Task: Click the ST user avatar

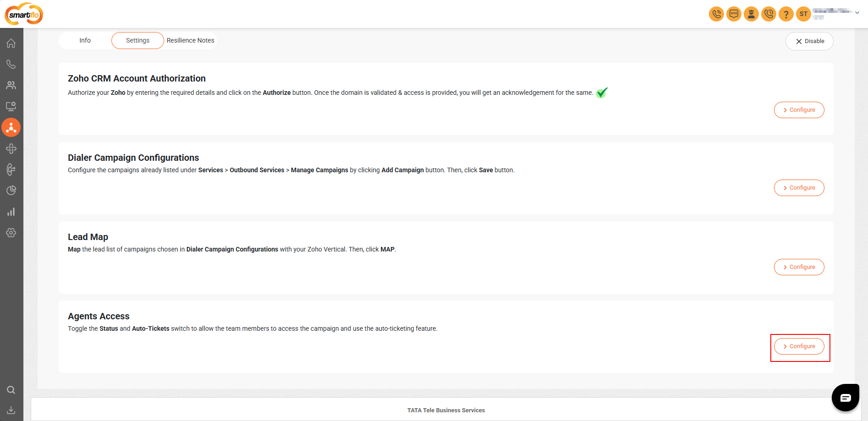Action: click(x=803, y=14)
